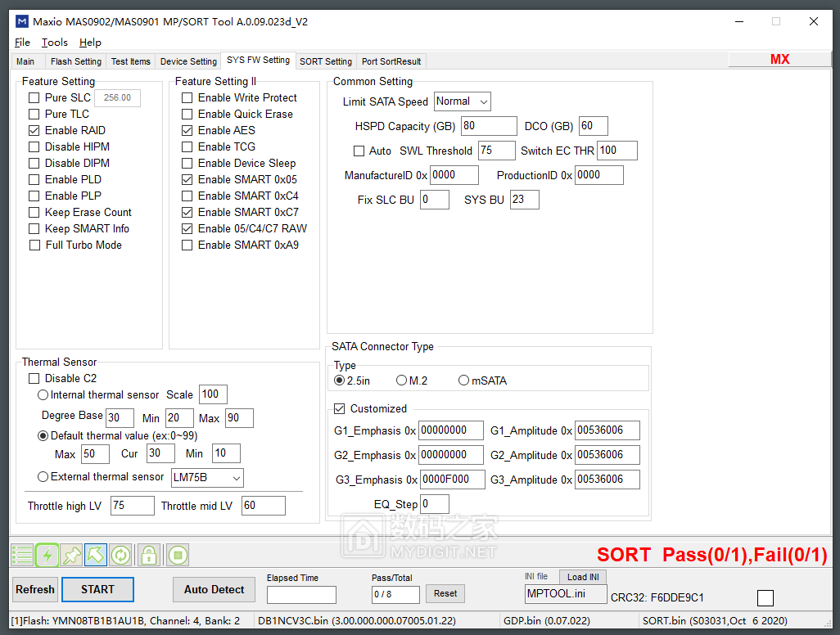Click the padlock toolbar icon
The height and width of the screenshot is (635, 840).
tap(149, 555)
